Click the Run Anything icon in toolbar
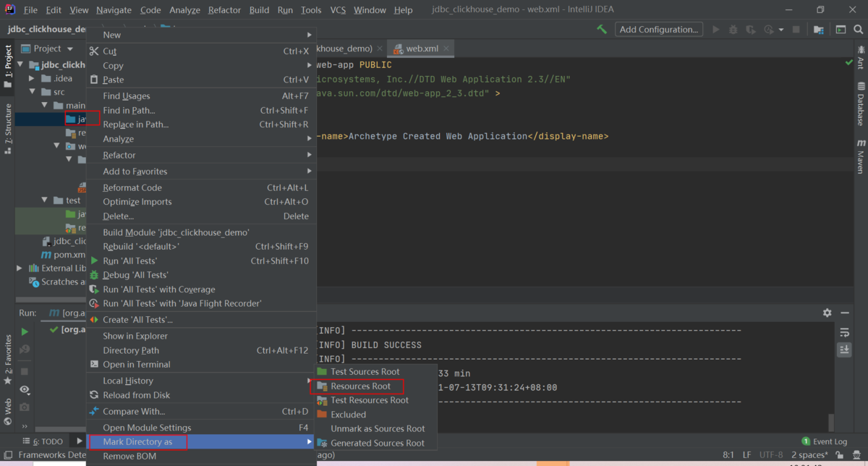 841,30
